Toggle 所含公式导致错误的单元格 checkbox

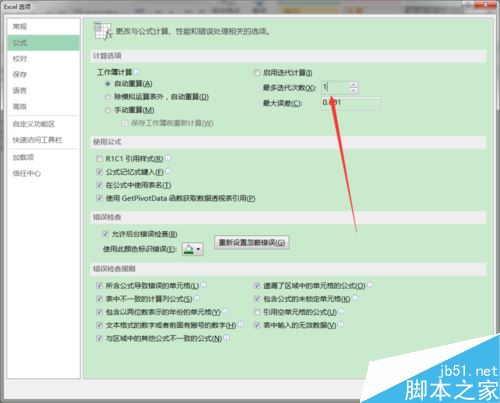99,286
